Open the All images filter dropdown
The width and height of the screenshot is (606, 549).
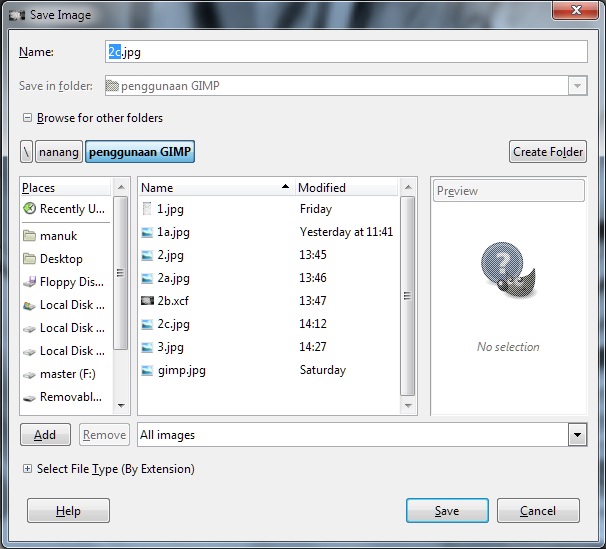click(x=577, y=435)
